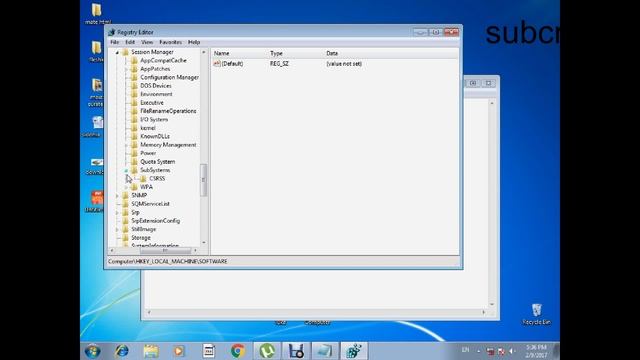The width and height of the screenshot is (640, 360).
Task: Select the Configuration Manager key
Action: click(x=169, y=77)
